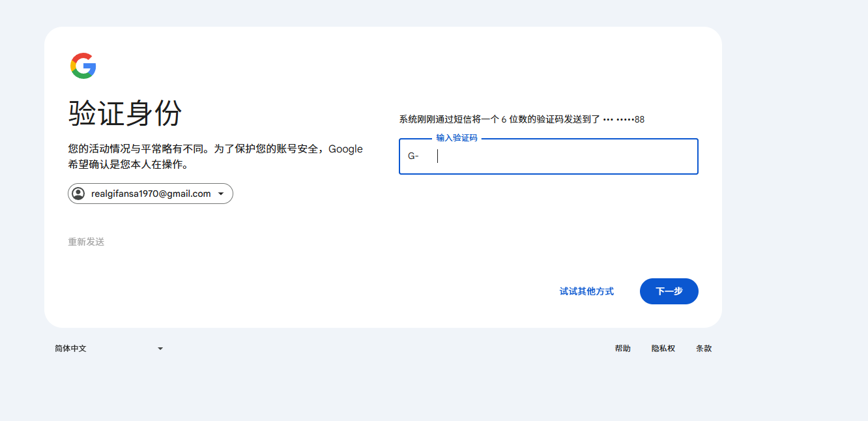Place cursor after the G- prefix
868x421 pixels.
coord(438,156)
